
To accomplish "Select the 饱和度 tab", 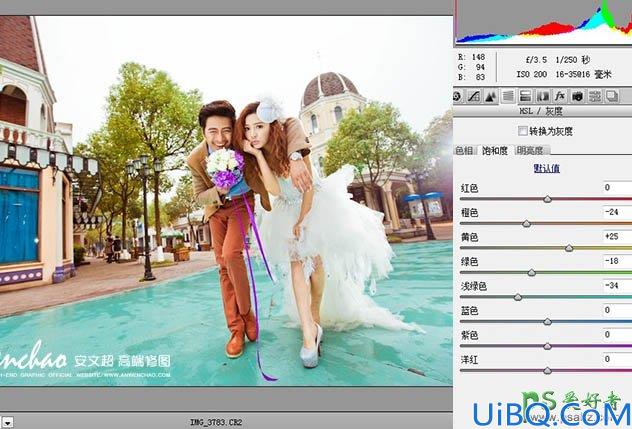I will point(495,150).
